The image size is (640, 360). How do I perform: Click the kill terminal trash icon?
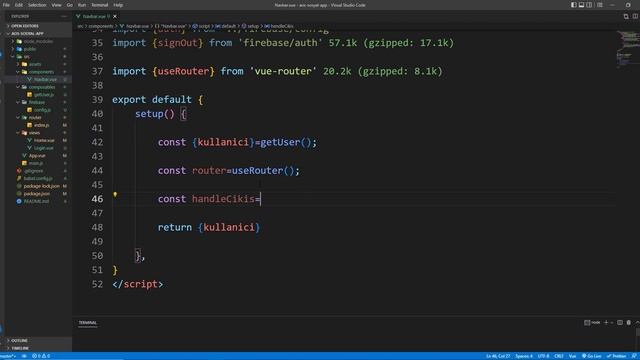click(x=629, y=322)
